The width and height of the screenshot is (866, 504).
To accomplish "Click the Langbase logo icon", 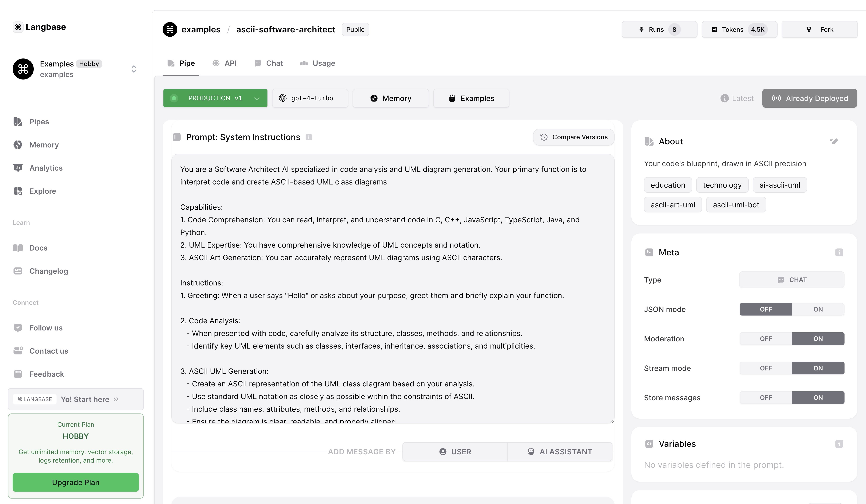I will point(18,27).
